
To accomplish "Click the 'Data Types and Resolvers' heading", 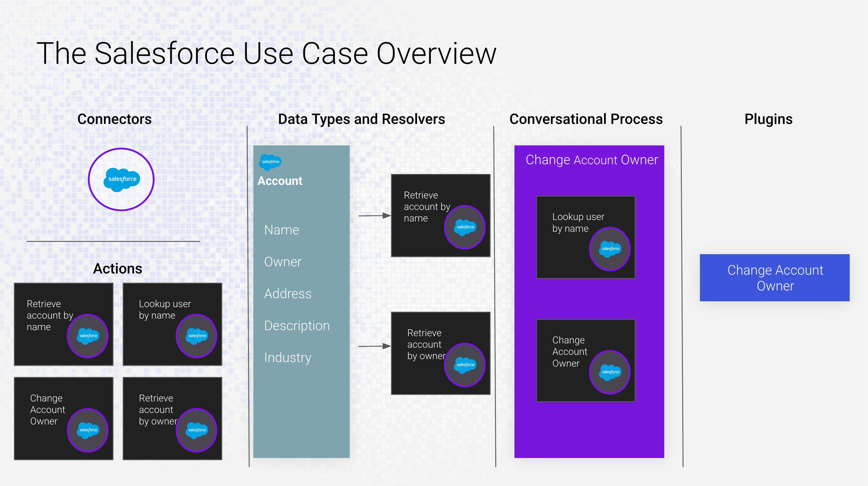I will click(x=361, y=119).
